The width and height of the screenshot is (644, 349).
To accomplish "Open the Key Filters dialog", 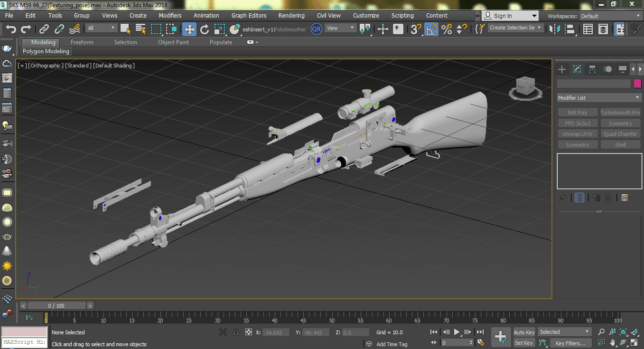I will point(570,343).
